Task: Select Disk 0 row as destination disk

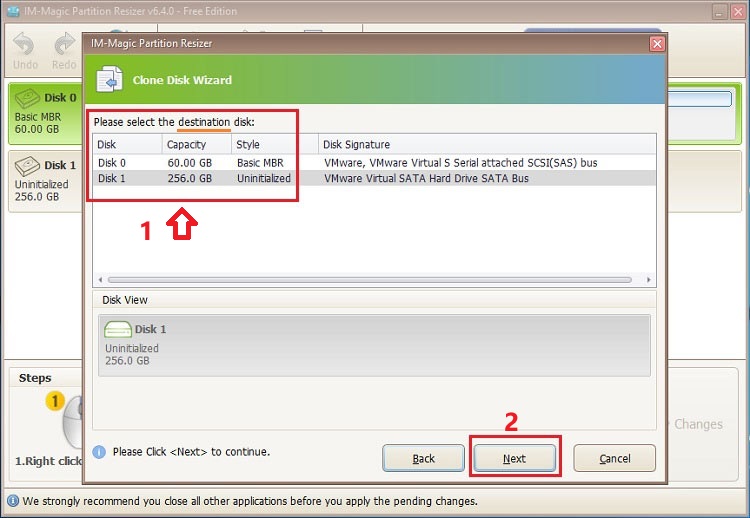Action: click(x=374, y=163)
